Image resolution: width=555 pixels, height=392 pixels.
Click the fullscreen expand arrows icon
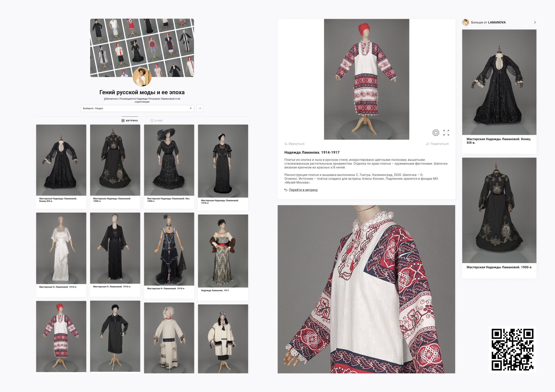pyautogui.click(x=446, y=133)
